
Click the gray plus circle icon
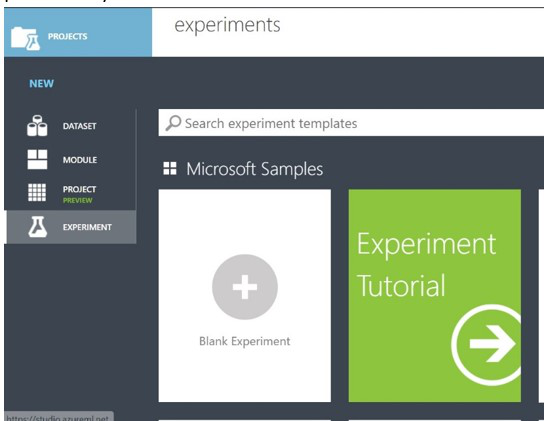pyautogui.click(x=245, y=287)
